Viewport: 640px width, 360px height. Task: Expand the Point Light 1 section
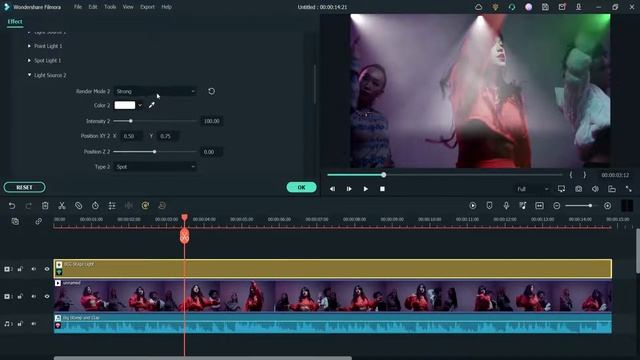click(29, 46)
